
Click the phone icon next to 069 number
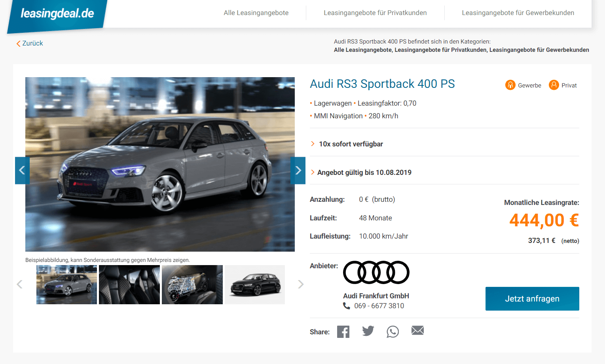[x=347, y=306]
